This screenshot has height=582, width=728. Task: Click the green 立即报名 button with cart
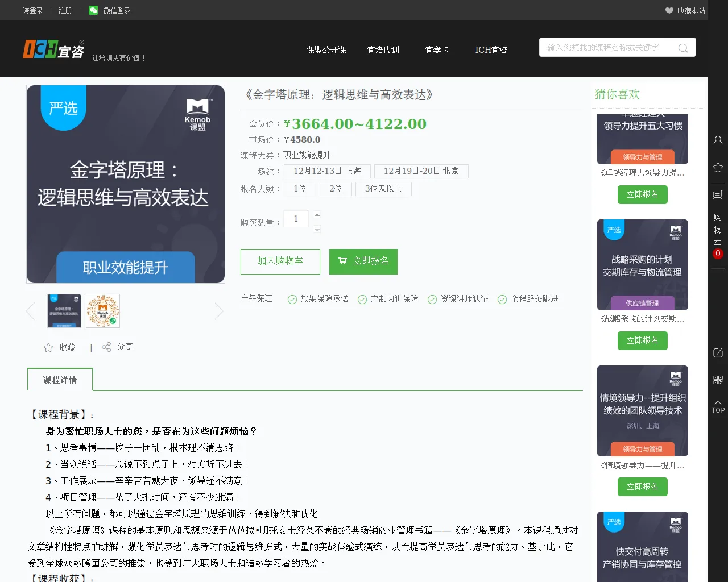(363, 261)
